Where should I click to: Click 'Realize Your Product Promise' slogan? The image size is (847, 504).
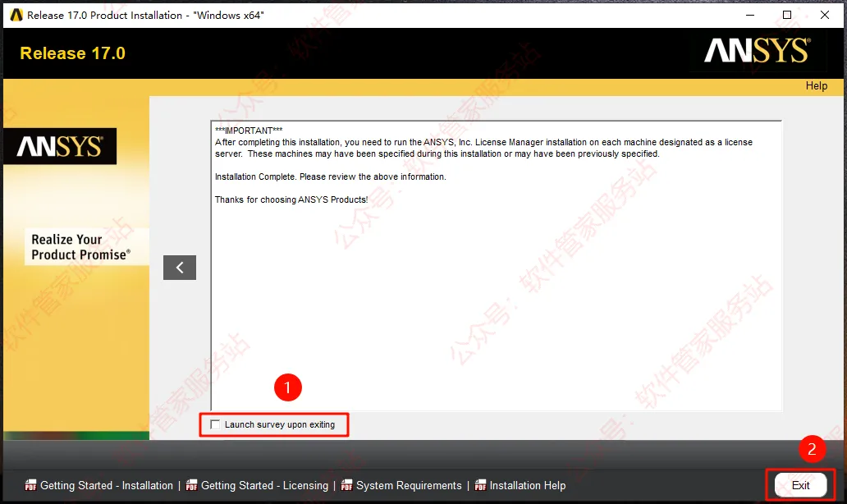point(80,247)
